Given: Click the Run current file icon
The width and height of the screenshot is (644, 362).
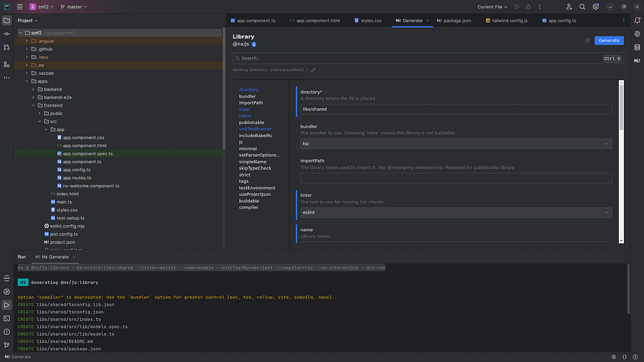Looking at the screenshot, I should 517,6.
